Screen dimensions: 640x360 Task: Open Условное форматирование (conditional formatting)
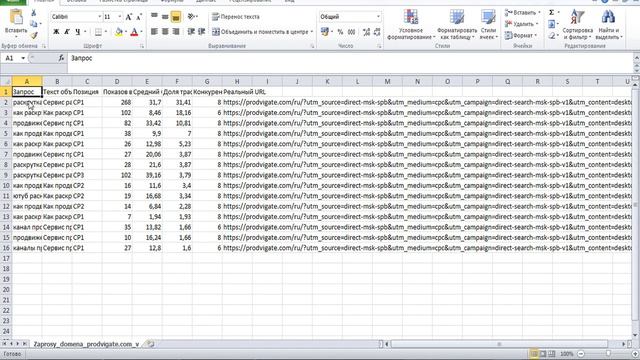click(411, 24)
